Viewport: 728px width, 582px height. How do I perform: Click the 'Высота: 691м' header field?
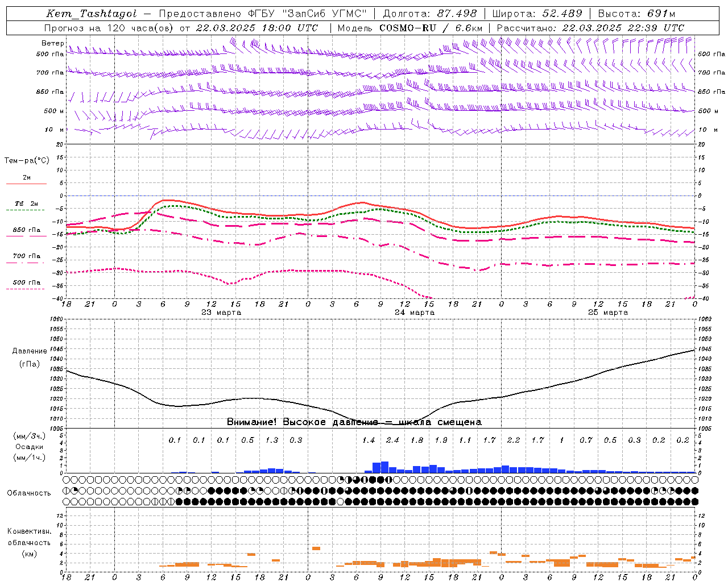(636, 14)
